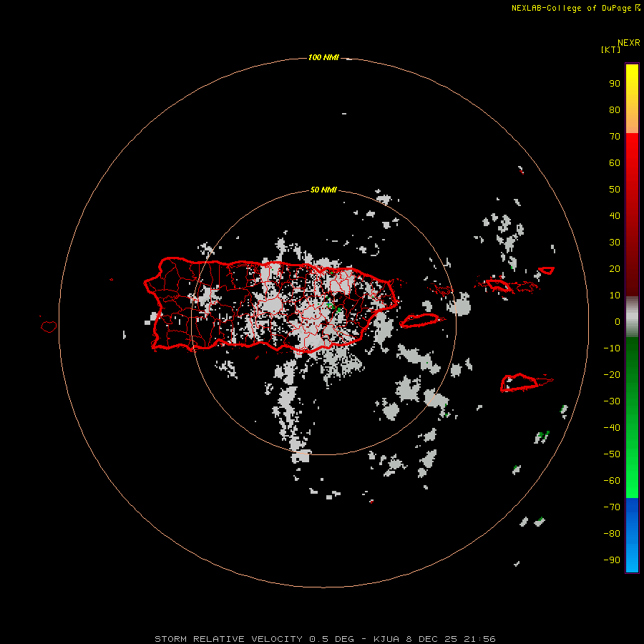Viewport: 644px width, 644px height.
Task: Click the -40 value on velocity scale
Action: [x=612, y=428]
